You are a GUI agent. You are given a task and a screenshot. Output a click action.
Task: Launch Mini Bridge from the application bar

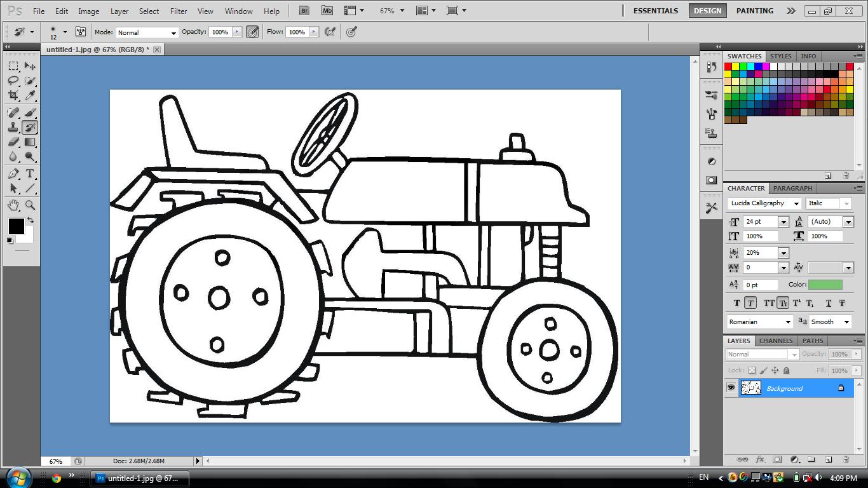pos(327,11)
